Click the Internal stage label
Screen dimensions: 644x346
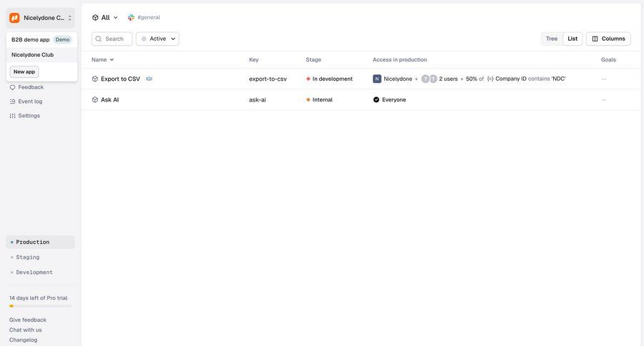pos(323,100)
